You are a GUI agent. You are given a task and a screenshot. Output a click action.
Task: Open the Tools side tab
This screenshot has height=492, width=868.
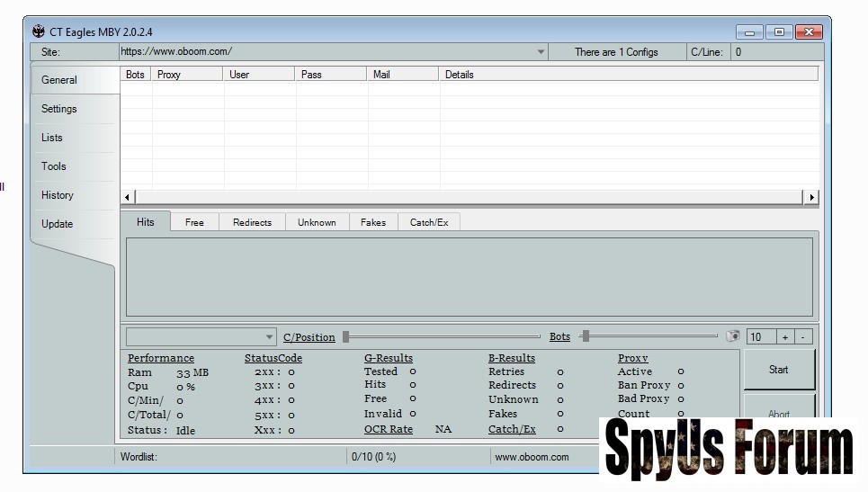[x=54, y=166]
